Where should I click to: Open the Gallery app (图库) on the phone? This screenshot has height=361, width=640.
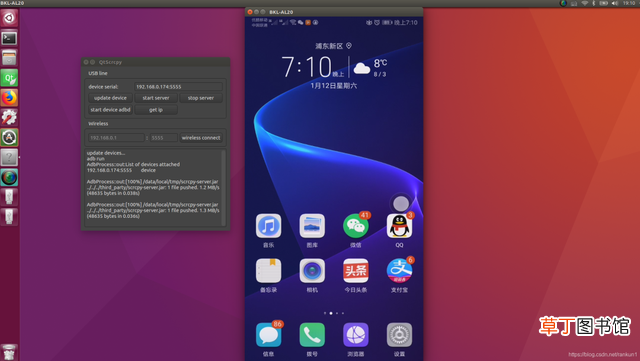[312, 225]
